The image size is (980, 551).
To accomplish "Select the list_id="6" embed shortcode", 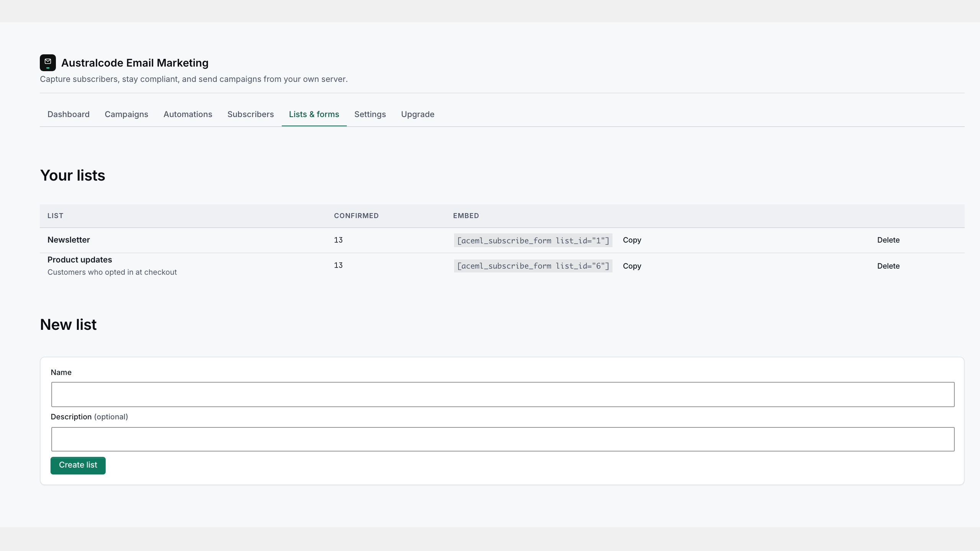I will [x=533, y=266].
